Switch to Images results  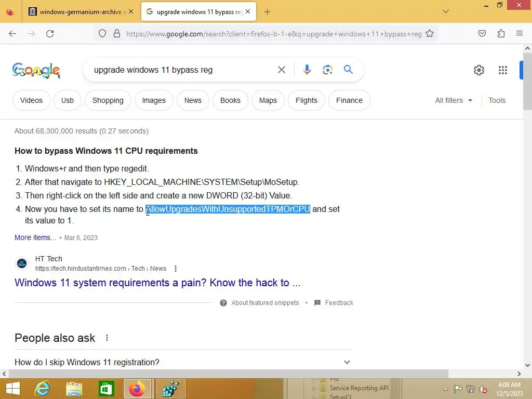tap(154, 100)
